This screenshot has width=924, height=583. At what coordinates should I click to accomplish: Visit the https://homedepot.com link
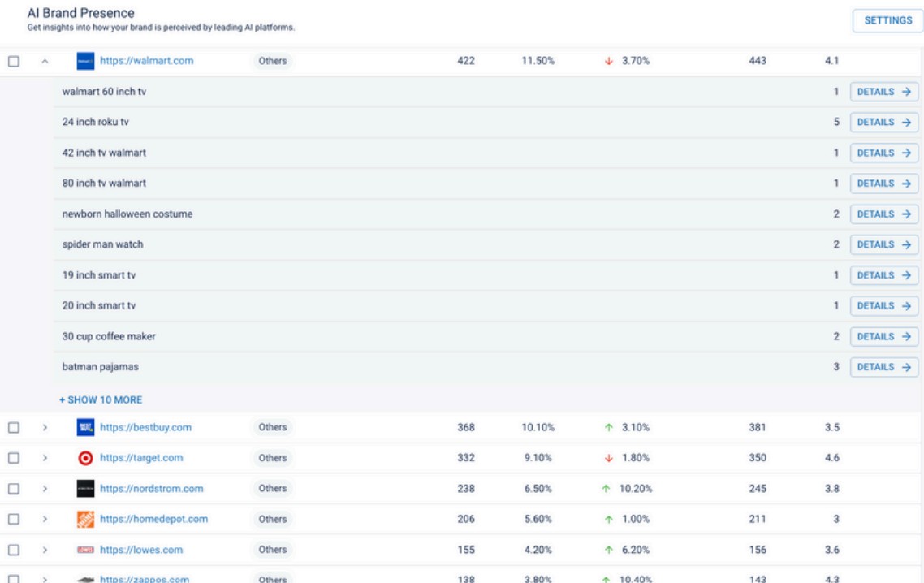click(x=153, y=520)
